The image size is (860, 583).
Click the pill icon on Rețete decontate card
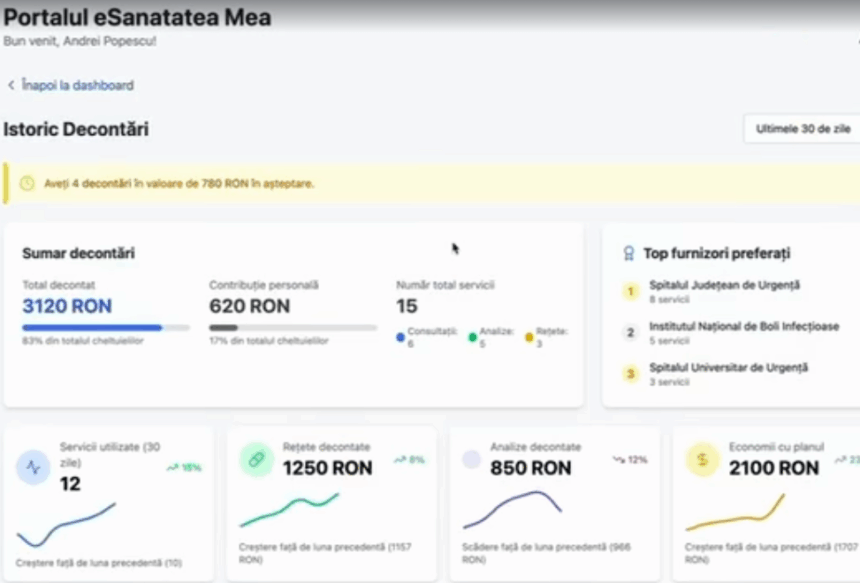pos(257,460)
